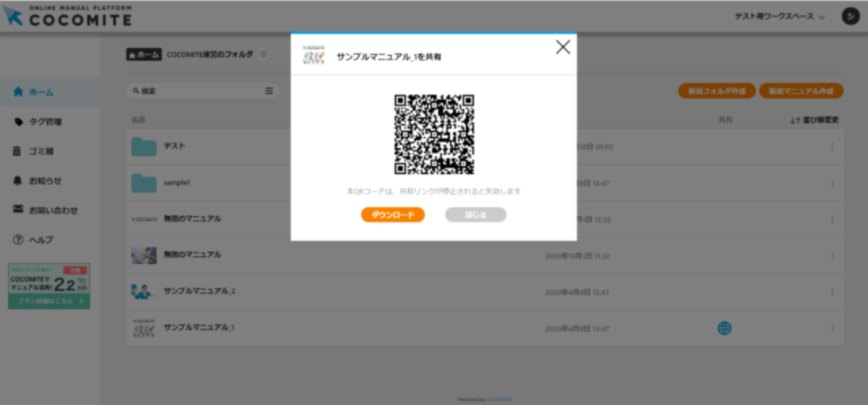Click the question mark icon beside ヘルプ

point(18,240)
